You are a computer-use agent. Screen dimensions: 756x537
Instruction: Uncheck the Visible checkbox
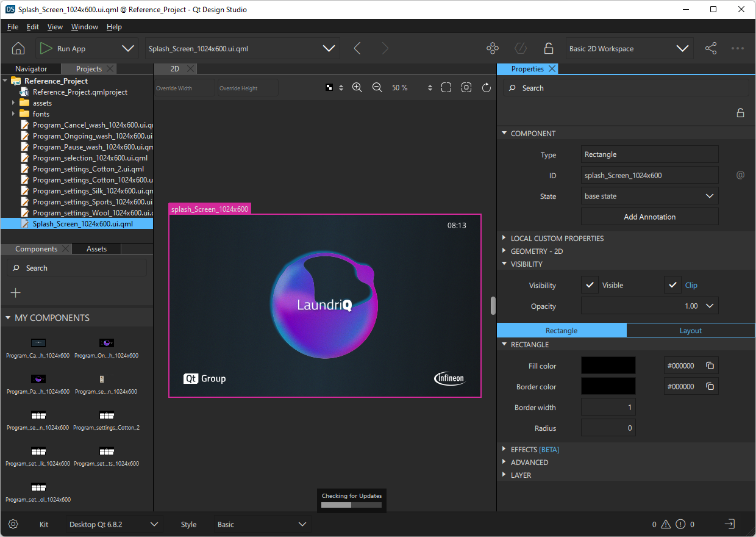(x=590, y=284)
